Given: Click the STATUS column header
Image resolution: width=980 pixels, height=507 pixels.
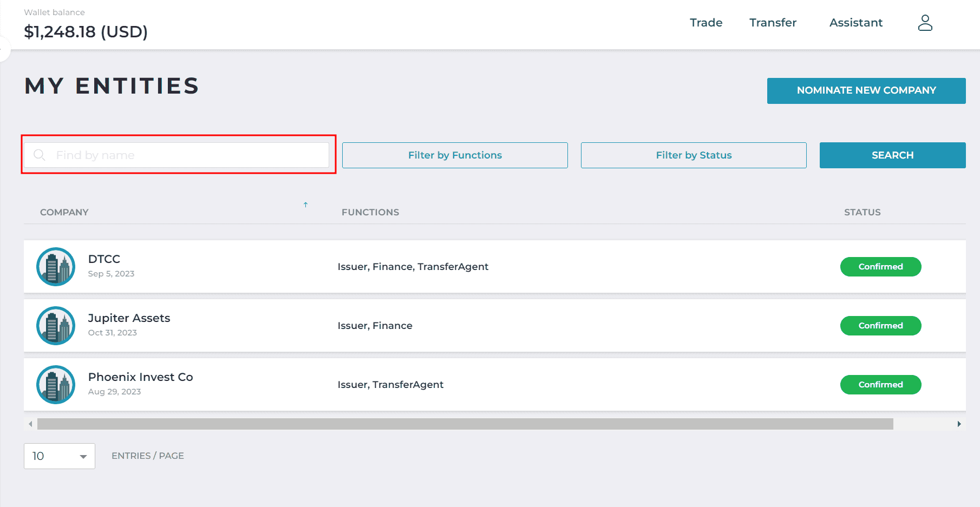Looking at the screenshot, I should [862, 212].
